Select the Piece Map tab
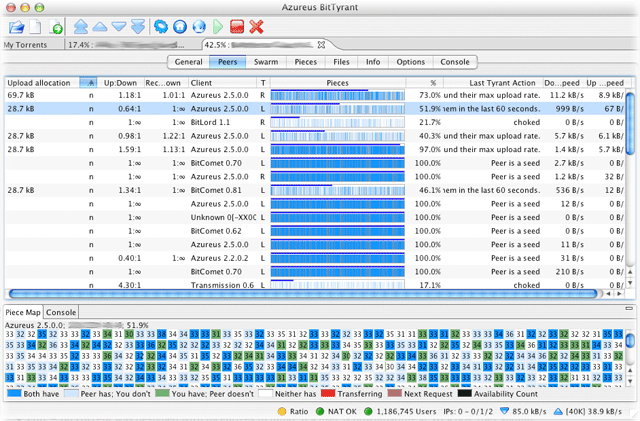This screenshot has width=640, height=421. pyautogui.click(x=23, y=312)
